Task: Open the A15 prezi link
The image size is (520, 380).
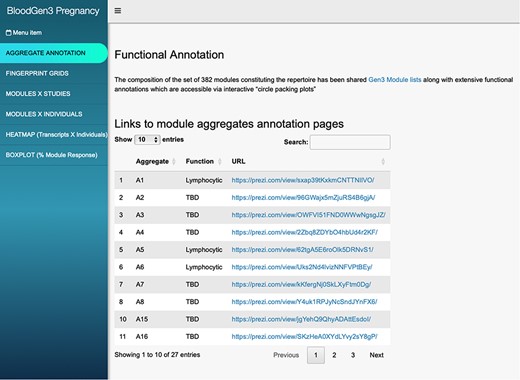Action: tap(301, 319)
